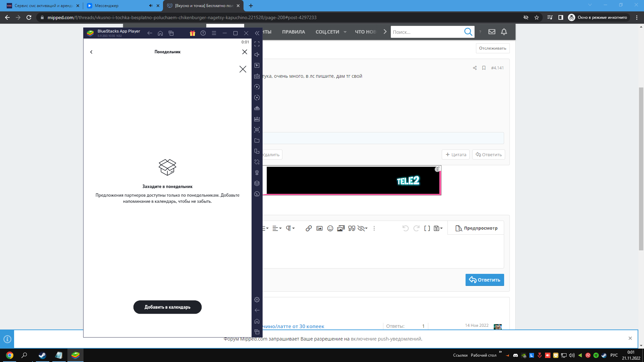Viewport: 644px width, 362px height.
Task: Toggle BlueStacks fullscreen mode
Action: pyautogui.click(x=257, y=44)
